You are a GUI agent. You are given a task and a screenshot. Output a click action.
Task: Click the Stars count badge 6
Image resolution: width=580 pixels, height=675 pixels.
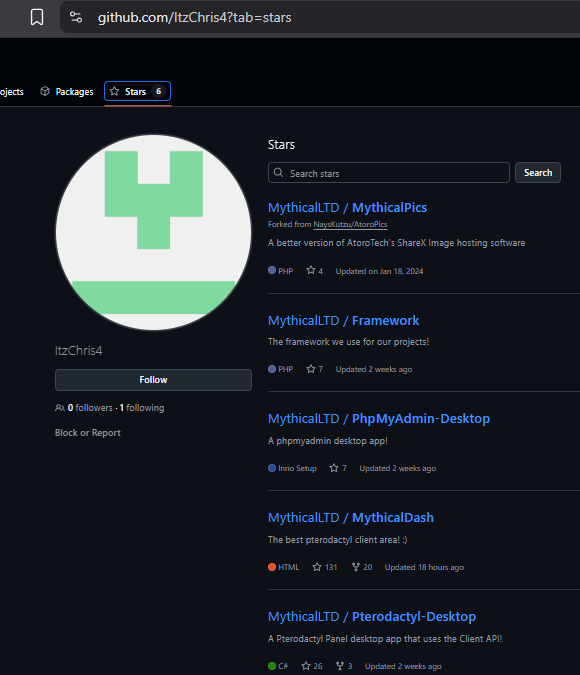(158, 91)
